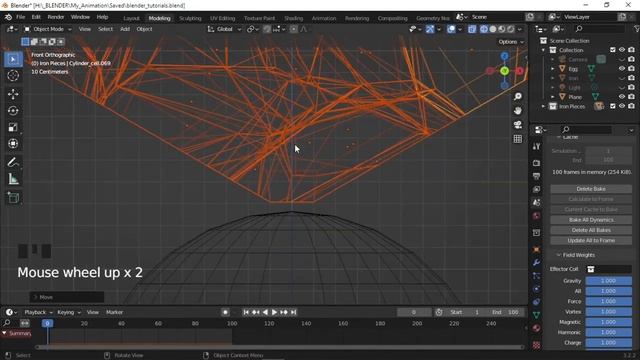640x360 pixels.
Task: Adjust the Gravity weight slider
Action: click(x=609, y=281)
